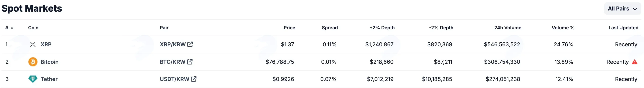Image resolution: width=644 pixels, height=88 pixels.
Task: Select the Bitcoin coin name
Action: point(49,62)
